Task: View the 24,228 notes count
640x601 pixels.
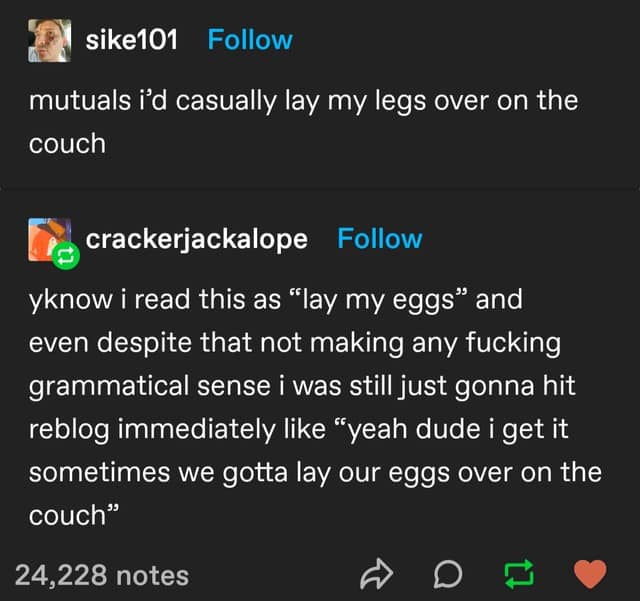Action: click(102, 575)
